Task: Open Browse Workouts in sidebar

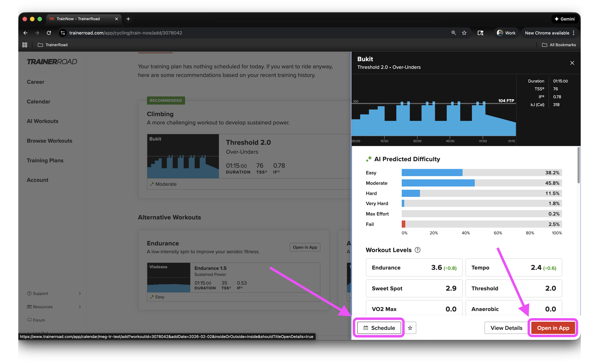Action: pyautogui.click(x=49, y=141)
